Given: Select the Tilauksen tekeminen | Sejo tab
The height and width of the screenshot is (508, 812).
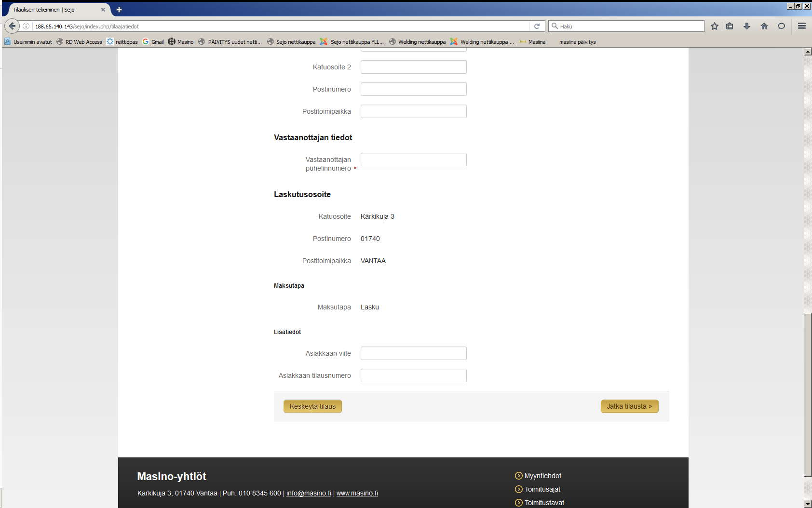Looking at the screenshot, I should click(57, 10).
